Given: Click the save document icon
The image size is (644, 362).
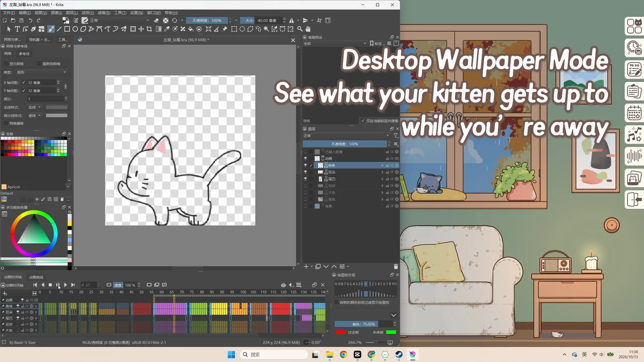Looking at the screenshot, I should point(21,21).
